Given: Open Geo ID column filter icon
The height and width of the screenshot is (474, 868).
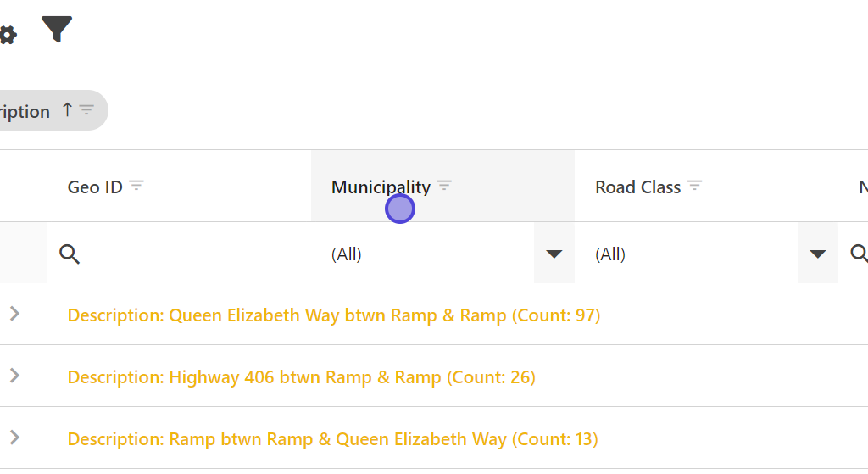Looking at the screenshot, I should click(136, 186).
